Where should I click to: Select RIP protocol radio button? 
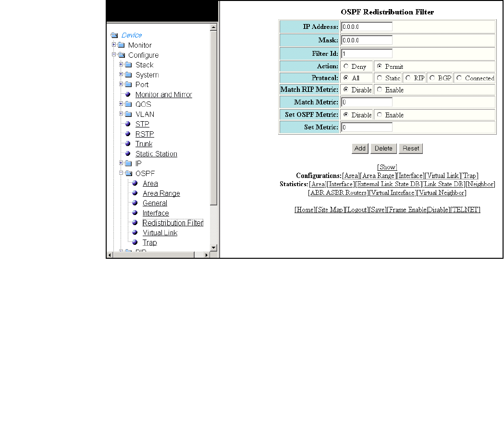[408, 77]
